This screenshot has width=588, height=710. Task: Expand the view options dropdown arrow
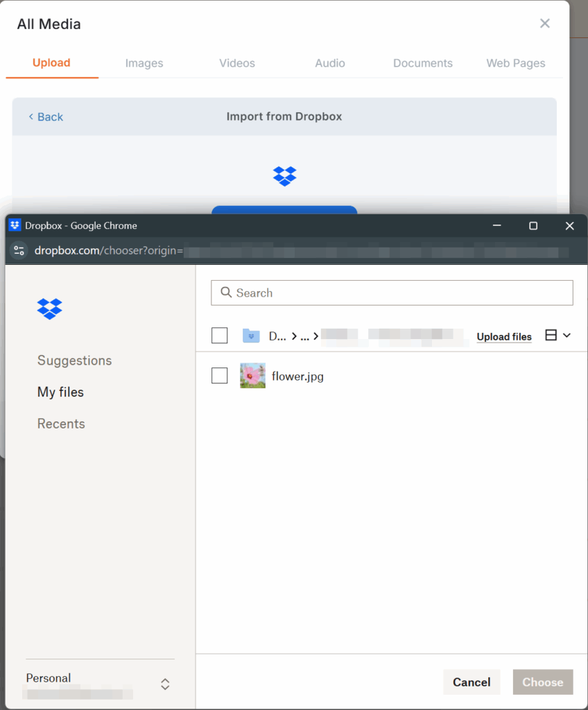567,336
